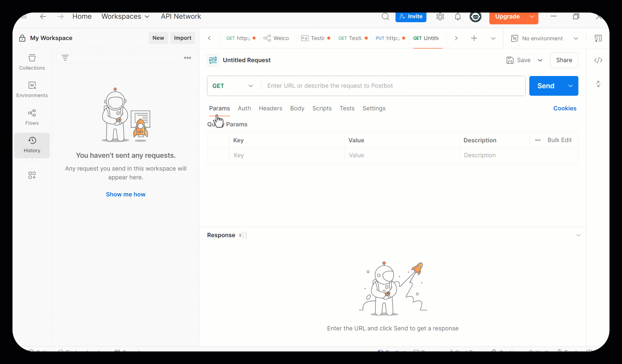Open the Collections sidebar panel
622x364 pixels.
32,62
